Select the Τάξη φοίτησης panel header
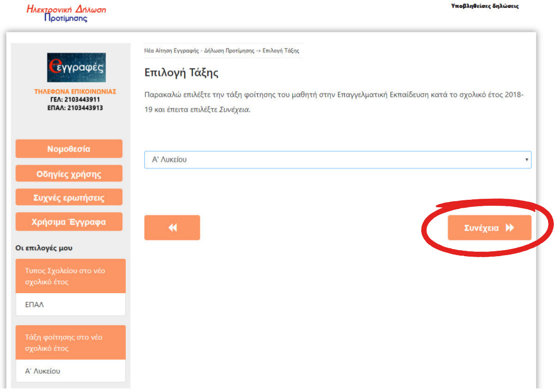 point(70,343)
